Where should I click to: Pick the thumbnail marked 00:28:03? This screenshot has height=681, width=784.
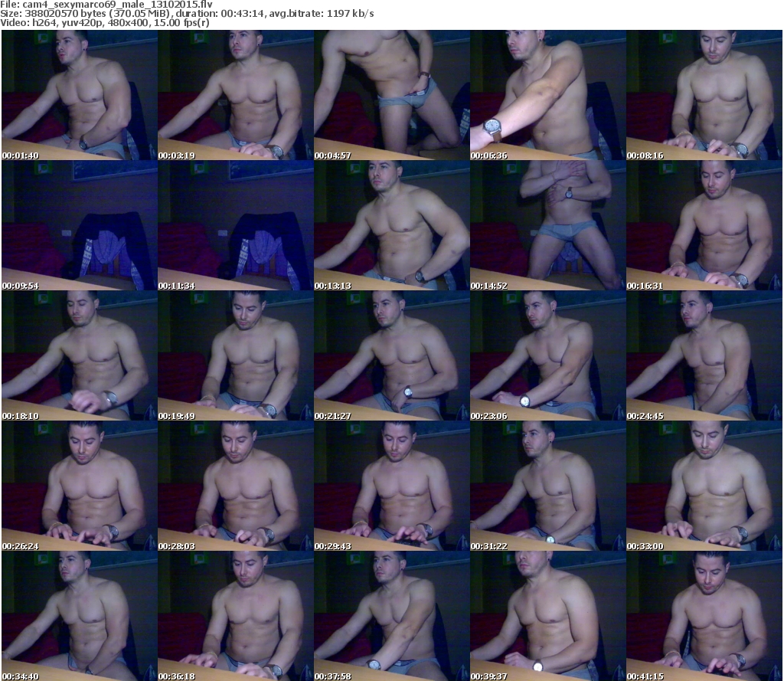click(236, 486)
